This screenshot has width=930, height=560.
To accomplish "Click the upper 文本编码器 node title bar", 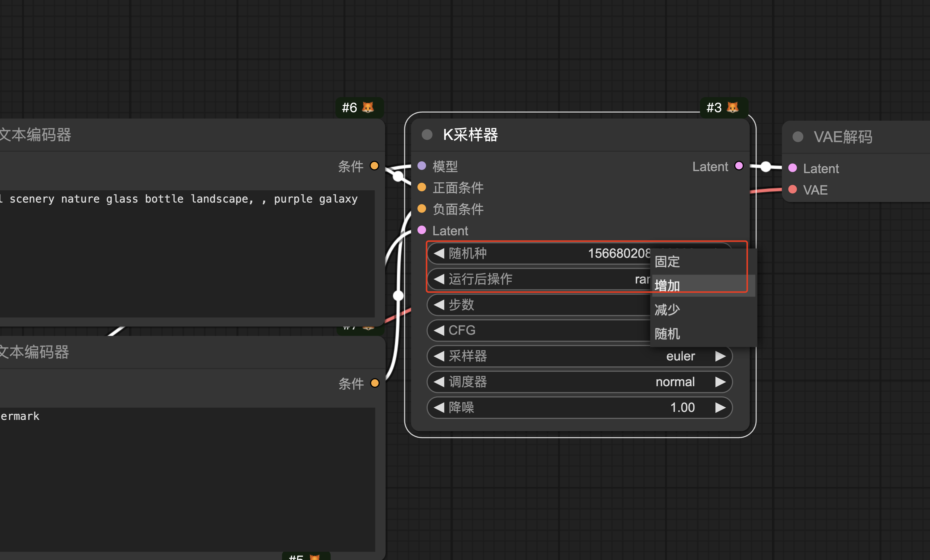I will point(192,135).
